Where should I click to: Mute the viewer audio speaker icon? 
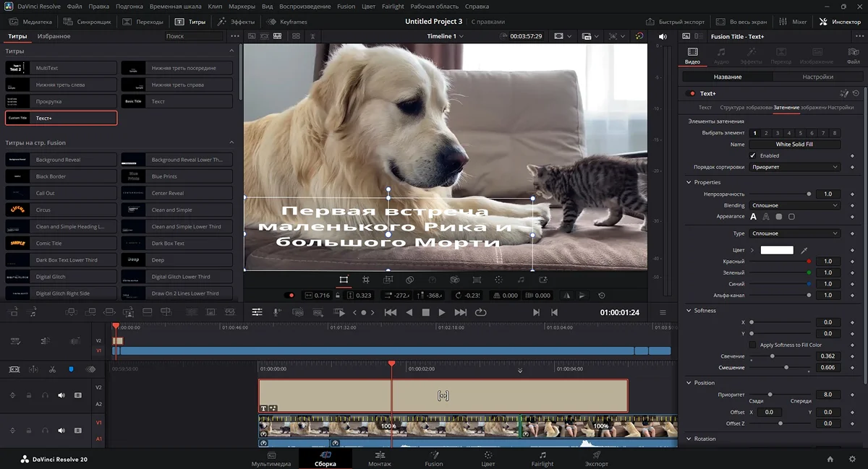click(x=663, y=36)
